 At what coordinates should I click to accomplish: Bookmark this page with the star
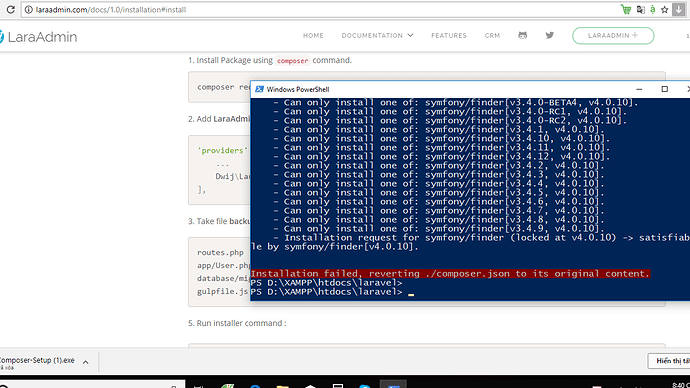(x=664, y=9)
